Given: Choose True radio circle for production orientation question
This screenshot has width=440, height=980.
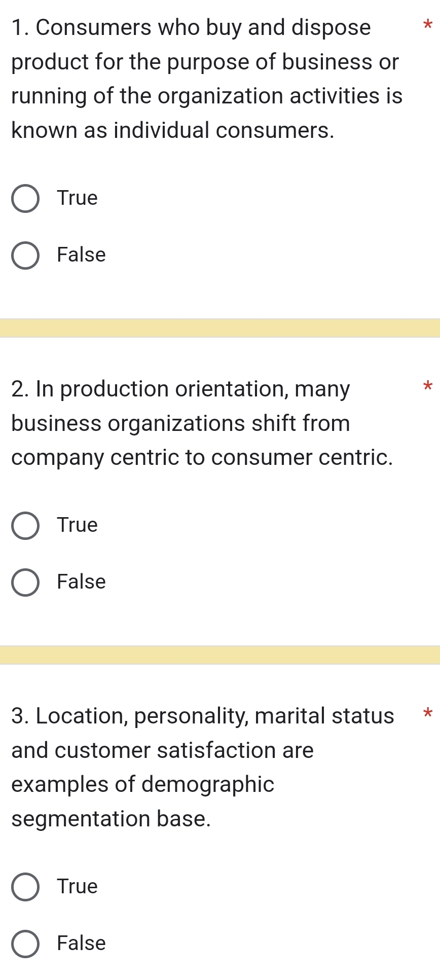Looking at the screenshot, I should 25,526.
